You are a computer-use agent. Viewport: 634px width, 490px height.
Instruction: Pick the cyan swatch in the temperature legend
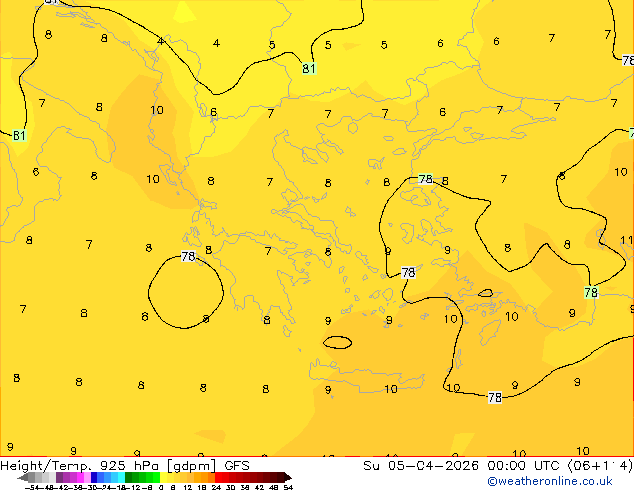[x=121, y=477]
